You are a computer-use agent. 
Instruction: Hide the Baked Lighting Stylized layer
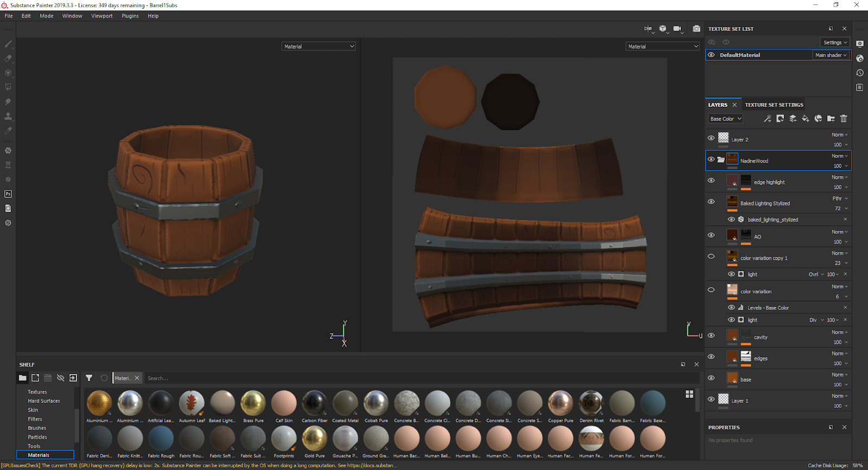pos(711,202)
